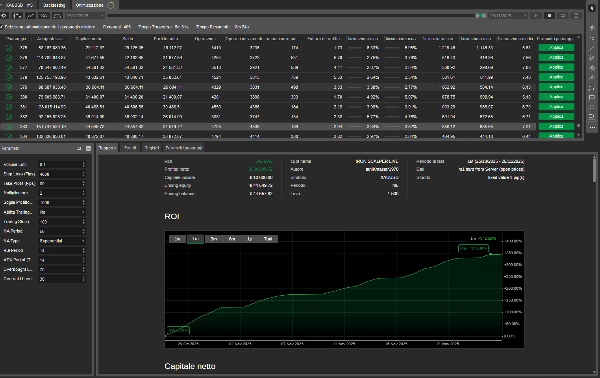Select the 6m range on ROI chart
Screen dimensions: 600x378
pos(232,239)
